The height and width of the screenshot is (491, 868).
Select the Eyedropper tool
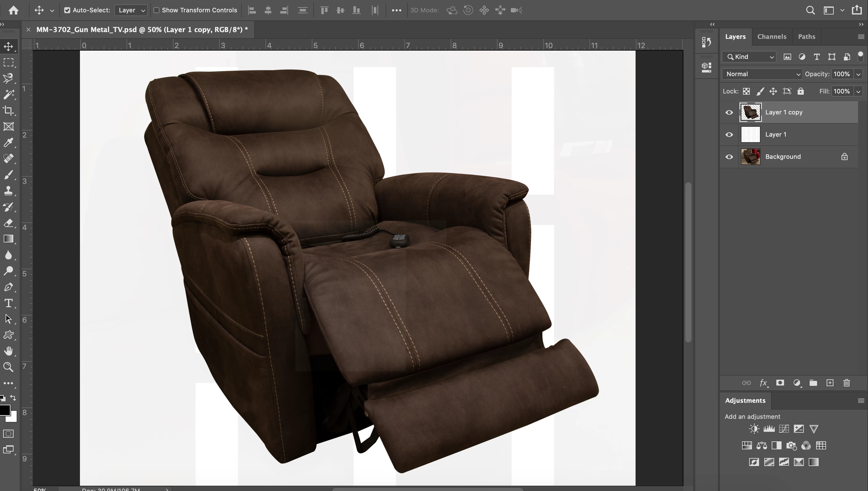8,143
